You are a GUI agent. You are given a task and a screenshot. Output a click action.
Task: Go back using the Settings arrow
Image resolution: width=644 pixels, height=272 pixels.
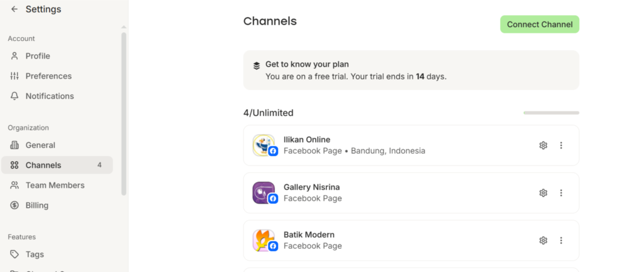(14, 9)
